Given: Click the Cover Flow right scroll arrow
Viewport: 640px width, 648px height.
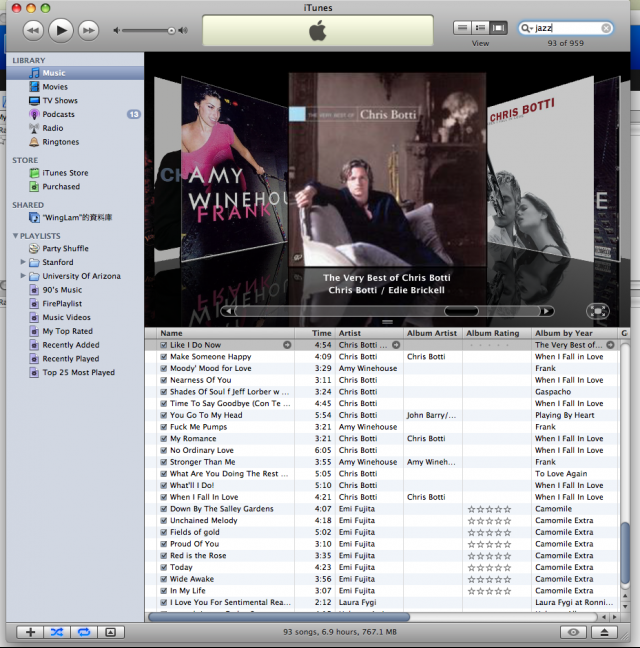Looking at the screenshot, I should tap(547, 311).
